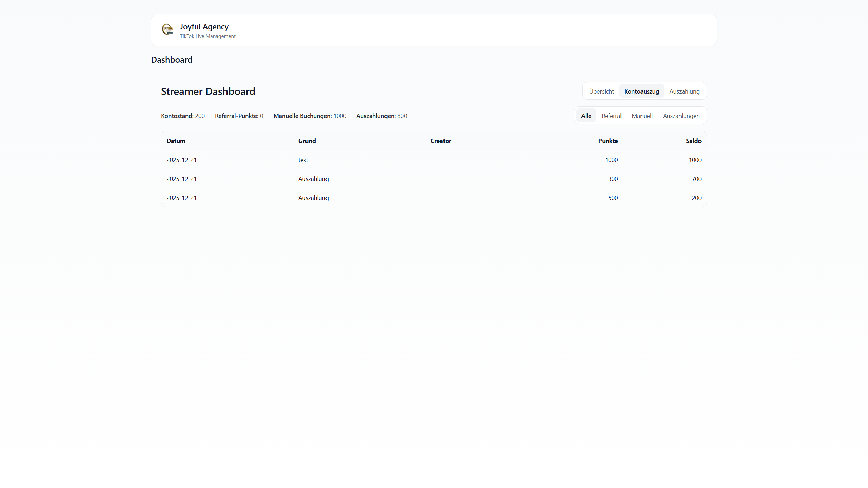The height and width of the screenshot is (488, 868).
Task: Click the Datum column header
Action: coord(176,141)
